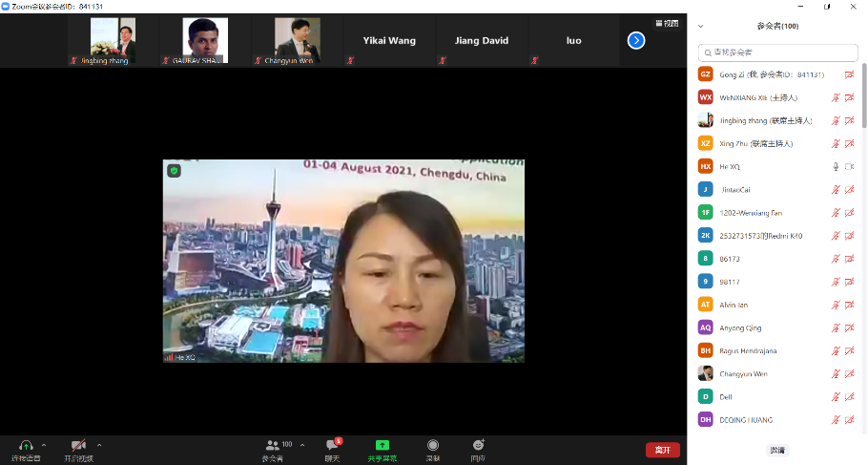The height and width of the screenshot is (465, 868).
Task: Open the 参会者 participants panel button
Action: coord(273,450)
